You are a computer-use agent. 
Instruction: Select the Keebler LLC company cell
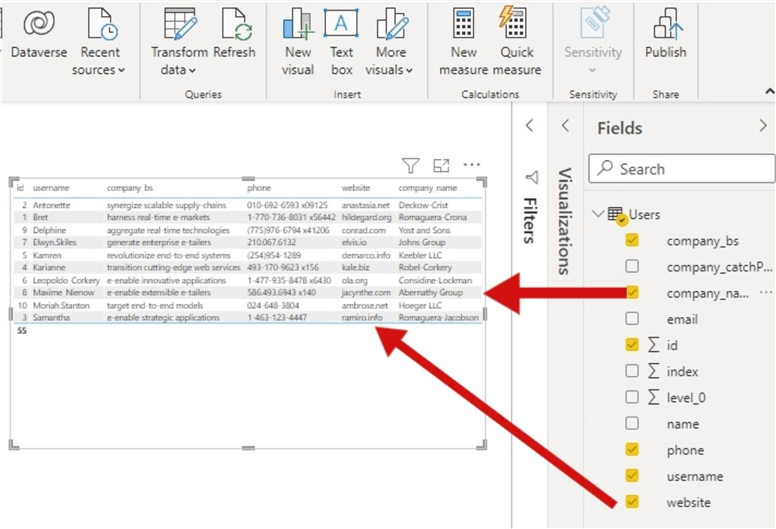(420, 255)
